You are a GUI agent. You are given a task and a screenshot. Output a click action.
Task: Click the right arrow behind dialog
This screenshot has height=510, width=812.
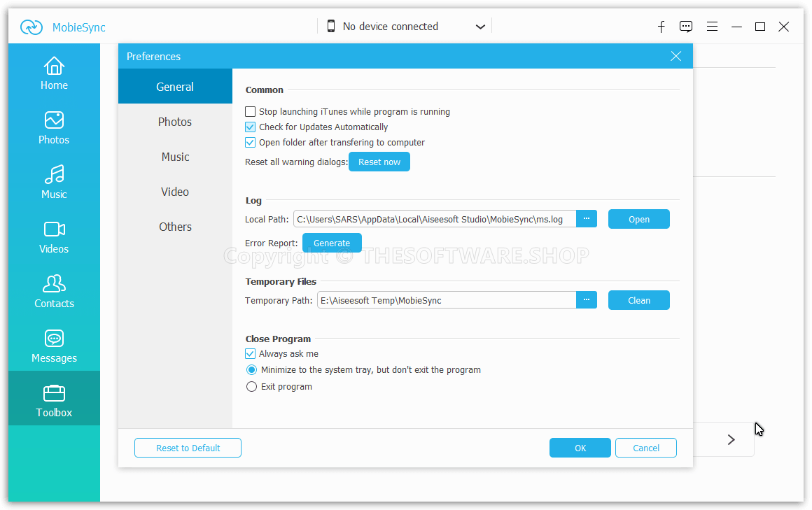(x=731, y=439)
